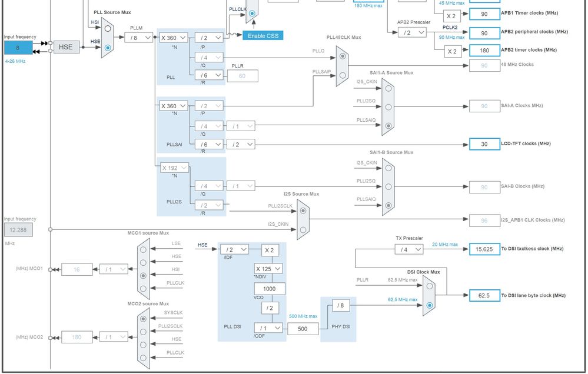Open the TX Prescaler /4 dropdown
Image resolution: width=588 pixels, height=374 pixels.
[408, 249]
